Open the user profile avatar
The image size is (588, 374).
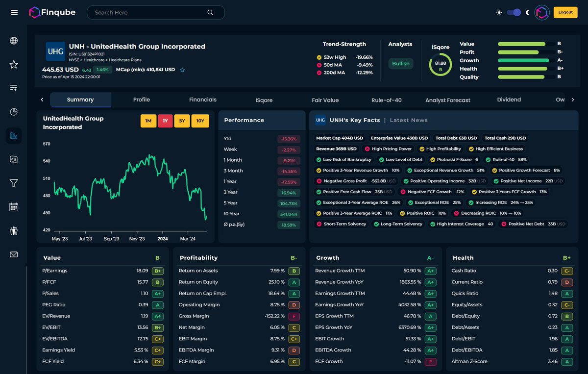[541, 12]
